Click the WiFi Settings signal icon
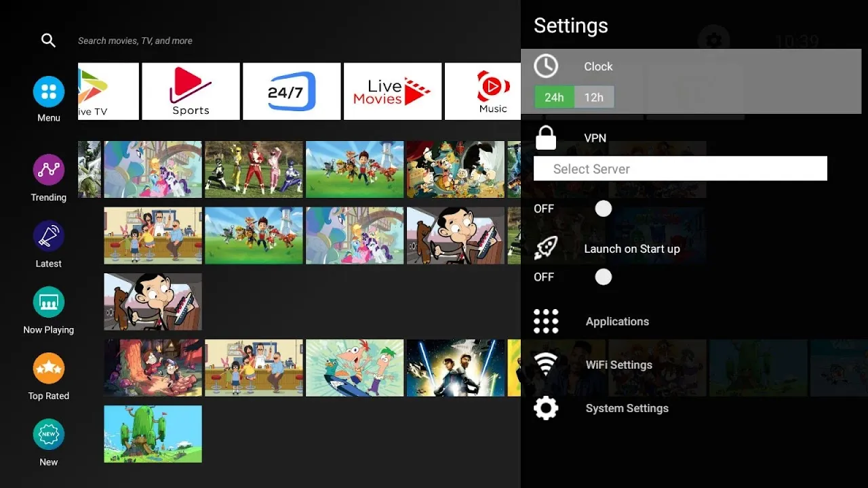868x488 pixels. tap(546, 365)
